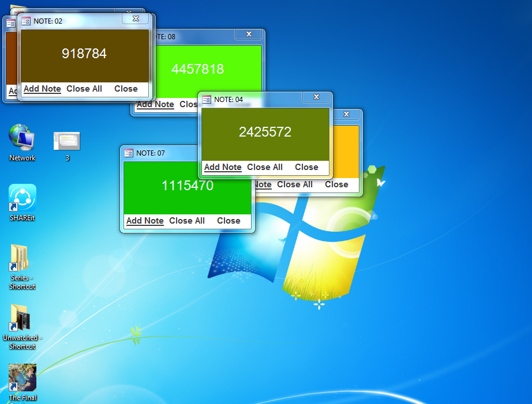Viewport: 532px width, 404px height.
Task: Click the yellow body of the note behind NOTE: 04
Action: (x=346, y=152)
